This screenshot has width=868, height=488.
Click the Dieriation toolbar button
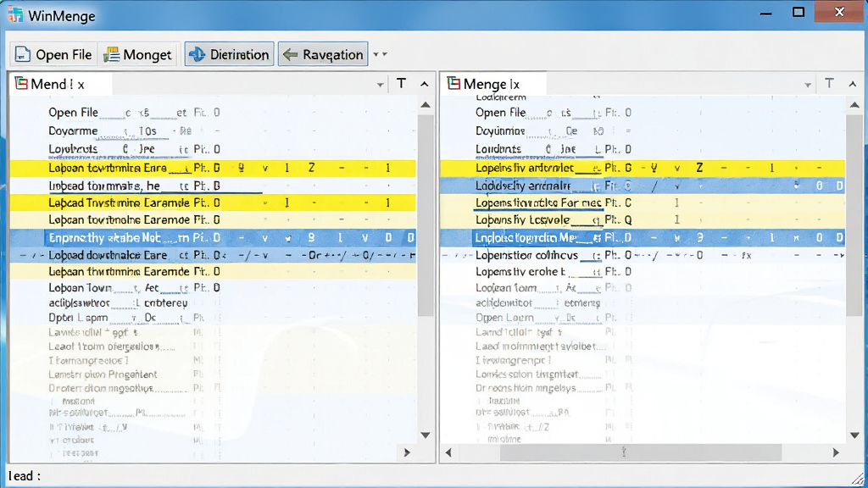point(229,54)
